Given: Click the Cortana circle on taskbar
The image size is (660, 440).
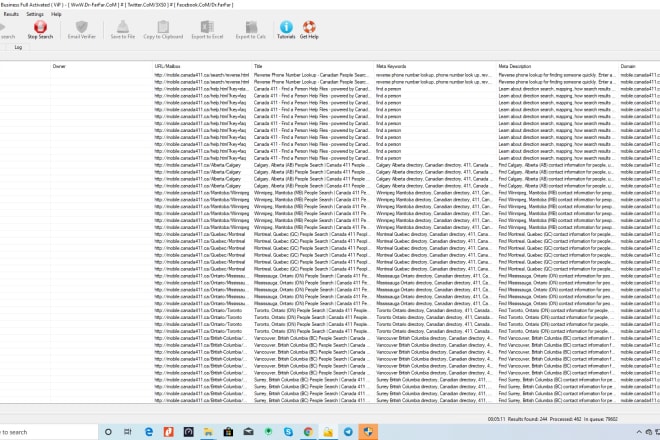Looking at the screenshot, I should click(x=108, y=432).
